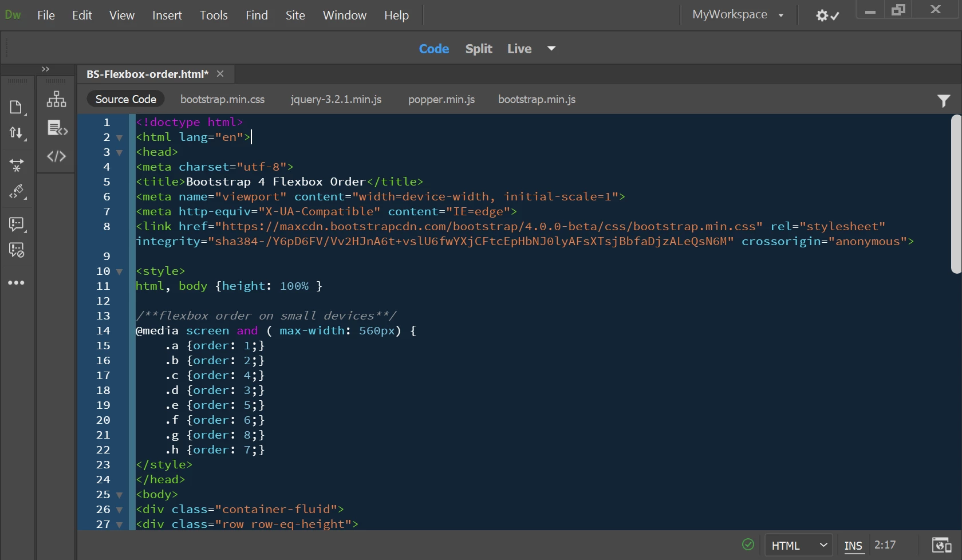This screenshot has width=962, height=560.
Task: Open Documents from the left toolbar
Action: click(16, 107)
